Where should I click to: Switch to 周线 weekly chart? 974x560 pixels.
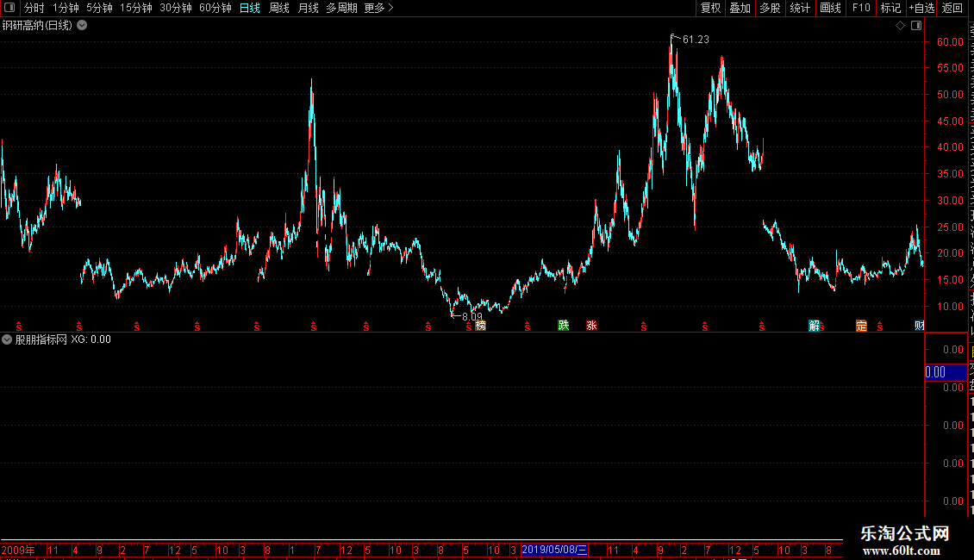[x=279, y=8]
